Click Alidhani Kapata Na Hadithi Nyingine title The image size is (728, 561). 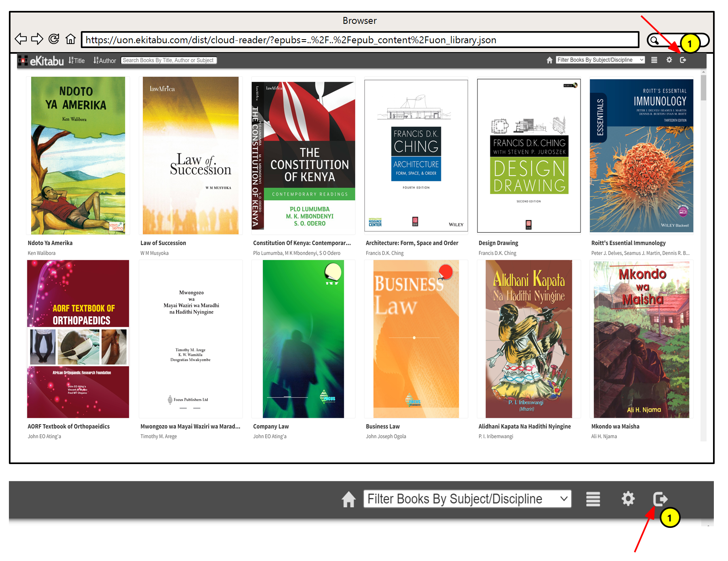click(525, 426)
